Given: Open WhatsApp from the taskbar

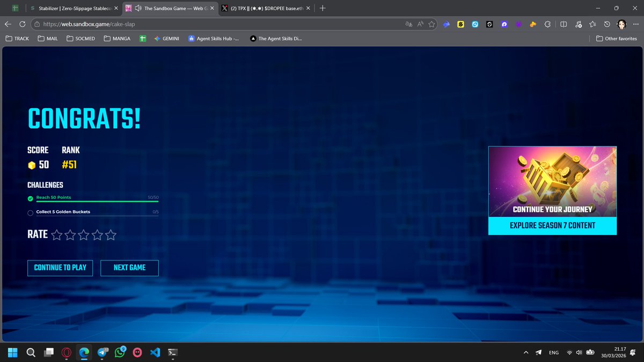Looking at the screenshot, I should click(x=120, y=352).
